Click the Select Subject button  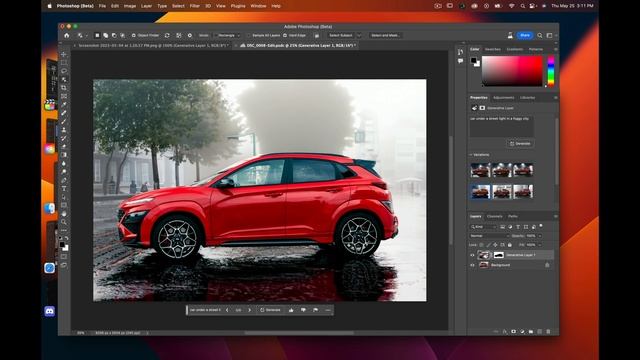tap(341, 36)
